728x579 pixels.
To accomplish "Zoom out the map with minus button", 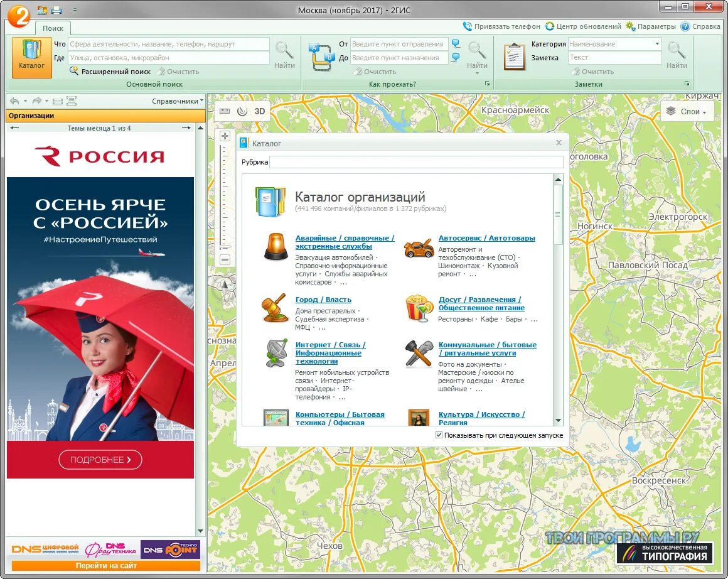I will point(225,260).
